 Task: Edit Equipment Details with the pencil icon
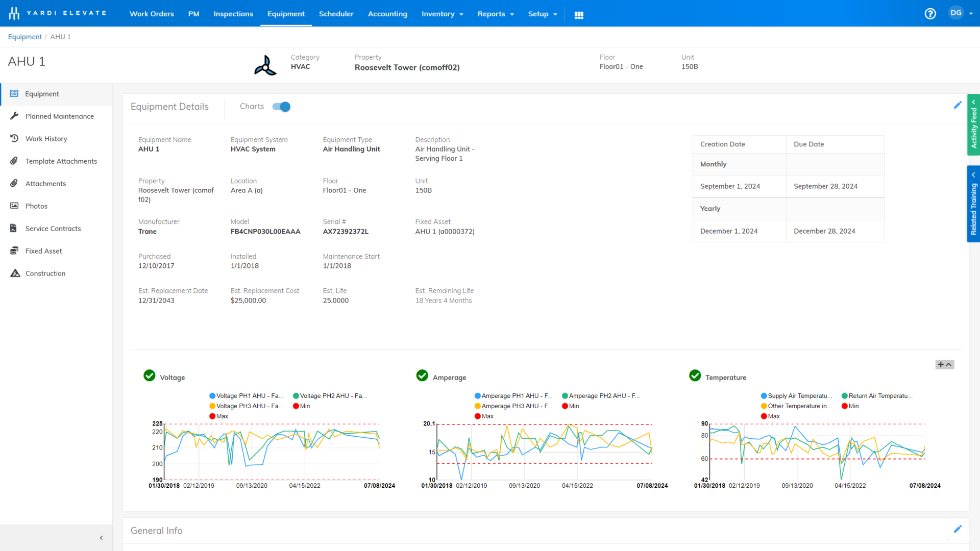point(958,105)
